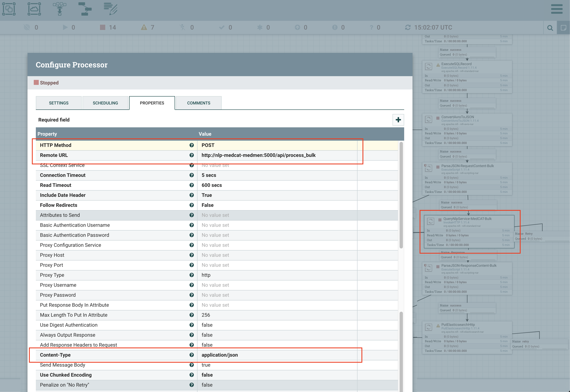Click the Template toolbar icon
Image resolution: width=570 pixels, height=392 pixels.
click(x=85, y=9)
